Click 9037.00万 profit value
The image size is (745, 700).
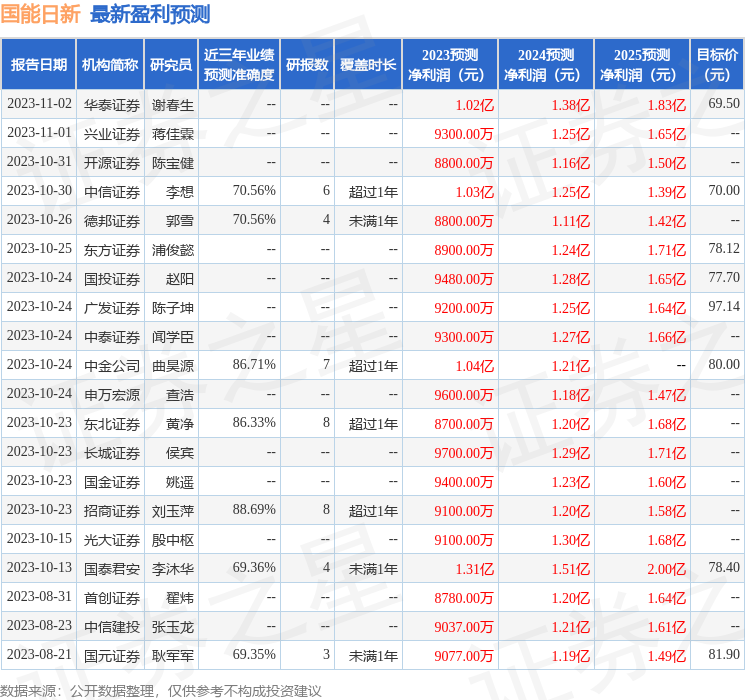464,627
